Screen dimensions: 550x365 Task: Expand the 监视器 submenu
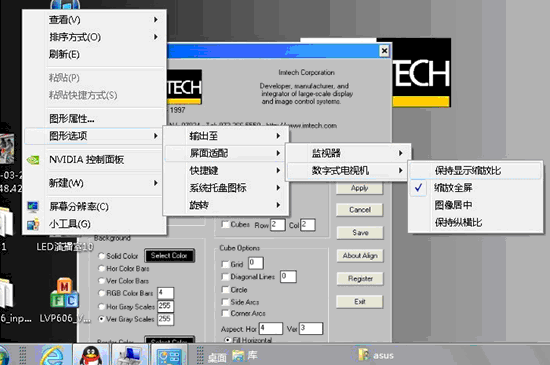(x=348, y=153)
